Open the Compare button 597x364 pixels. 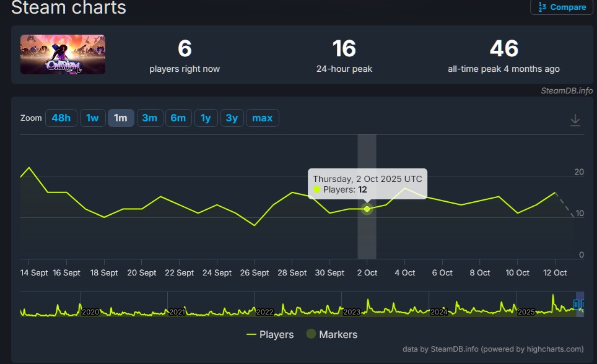[x=562, y=7]
